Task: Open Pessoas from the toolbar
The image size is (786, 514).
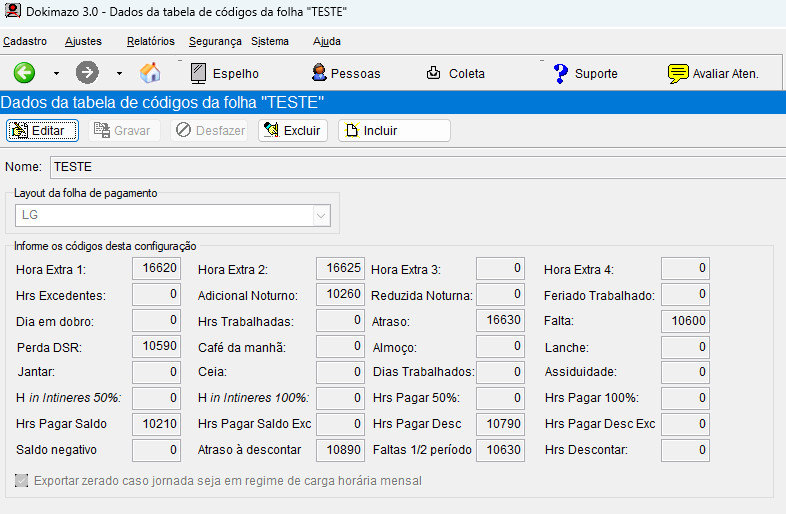Action: [345, 73]
